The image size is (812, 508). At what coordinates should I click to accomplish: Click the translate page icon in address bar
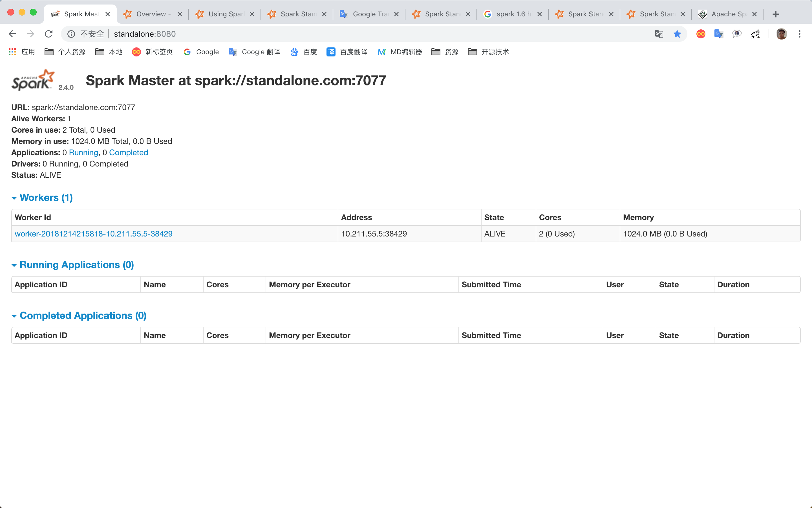coord(659,34)
